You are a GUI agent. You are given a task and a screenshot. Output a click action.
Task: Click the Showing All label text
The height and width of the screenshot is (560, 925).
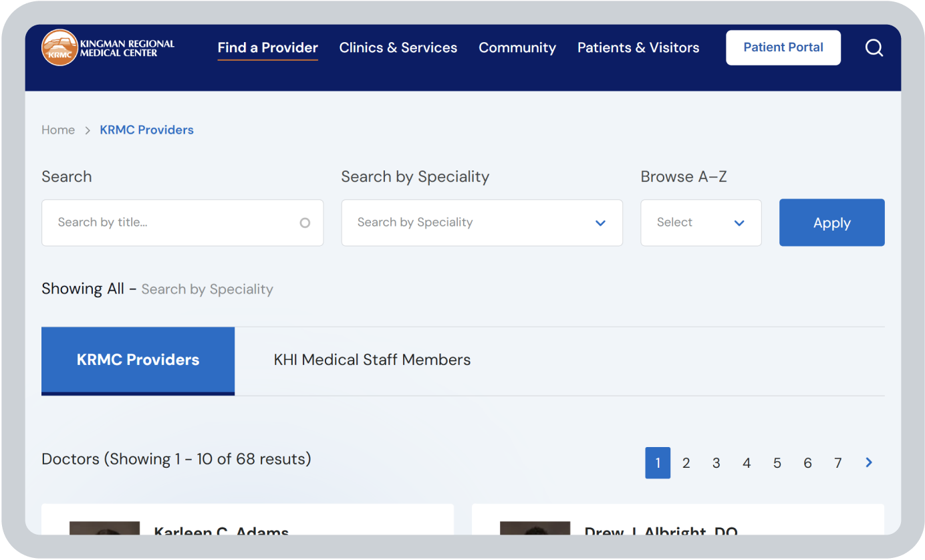tap(83, 289)
